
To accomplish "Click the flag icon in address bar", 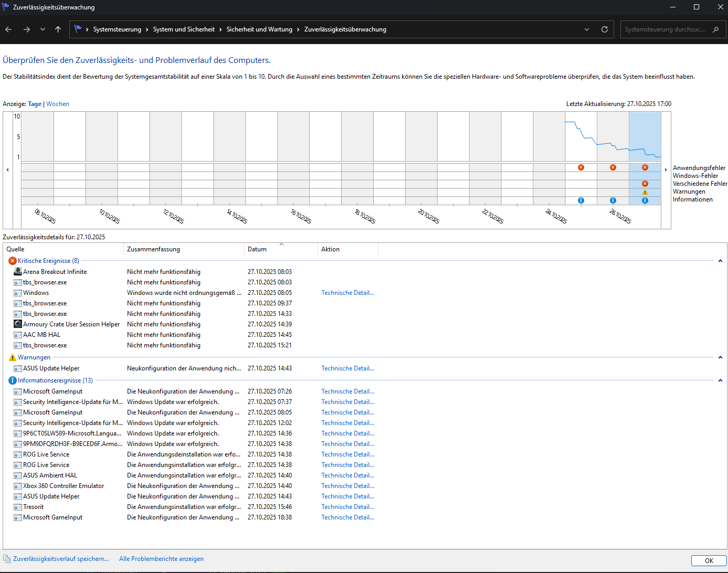I will (x=78, y=29).
